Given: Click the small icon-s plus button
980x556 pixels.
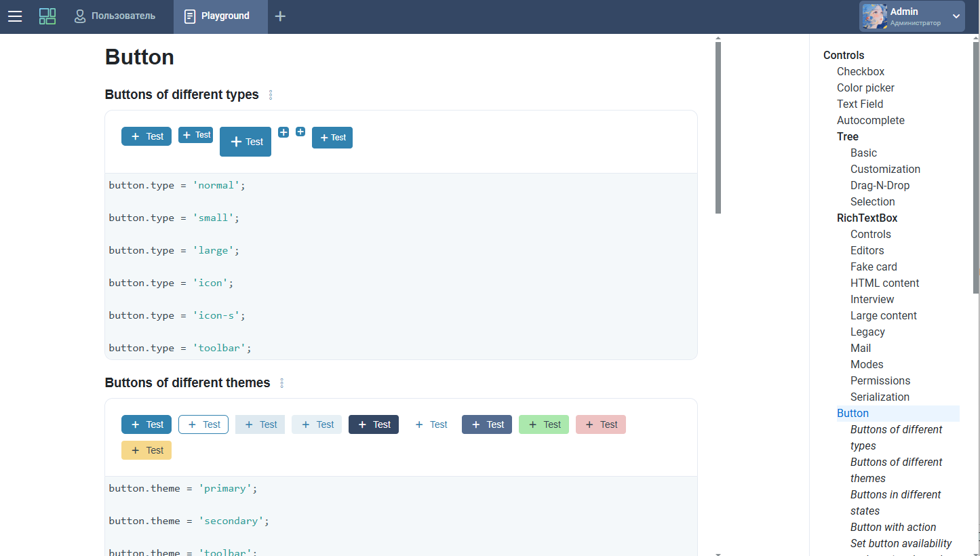Looking at the screenshot, I should point(300,132).
